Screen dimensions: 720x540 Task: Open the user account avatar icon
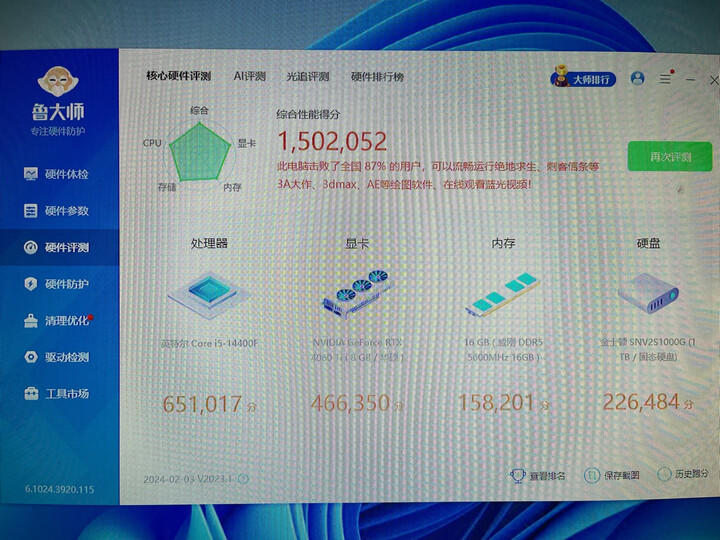pos(637,79)
